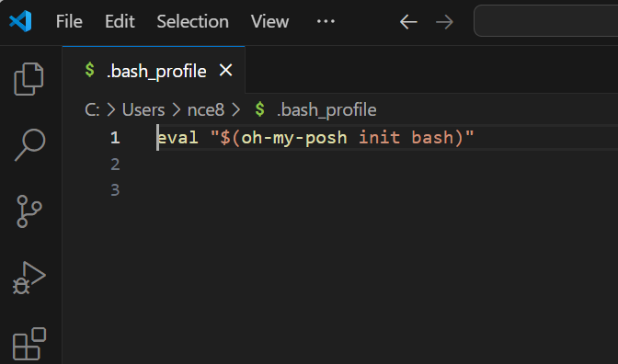Open the Extensions view
Screen dimensions: 618x364
pos(29,344)
